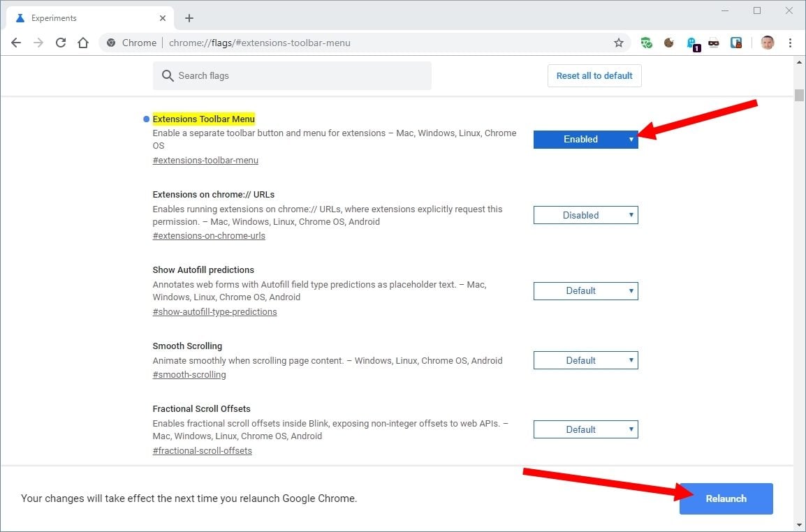Click the forward navigation arrow
806x532 pixels.
tap(38, 43)
